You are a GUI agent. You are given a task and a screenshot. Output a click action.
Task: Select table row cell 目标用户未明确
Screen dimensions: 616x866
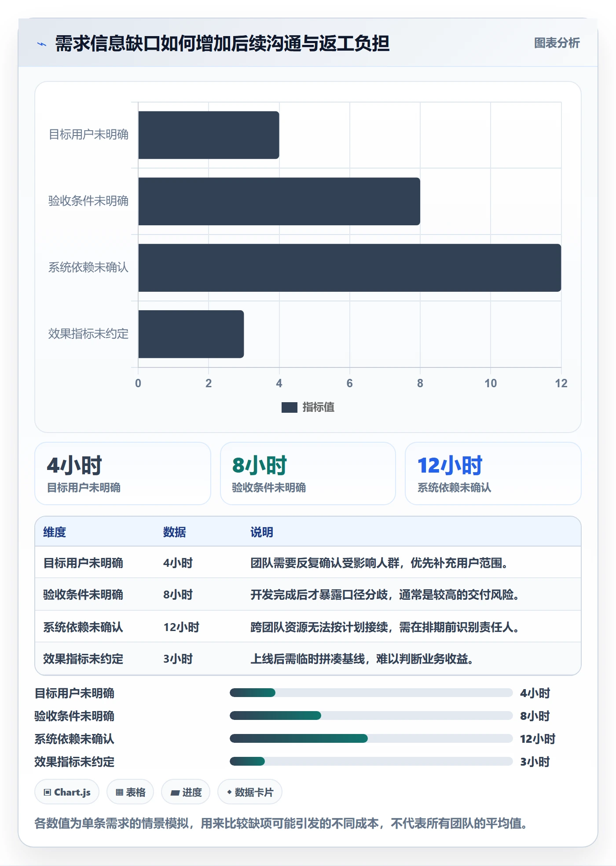tap(83, 563)
